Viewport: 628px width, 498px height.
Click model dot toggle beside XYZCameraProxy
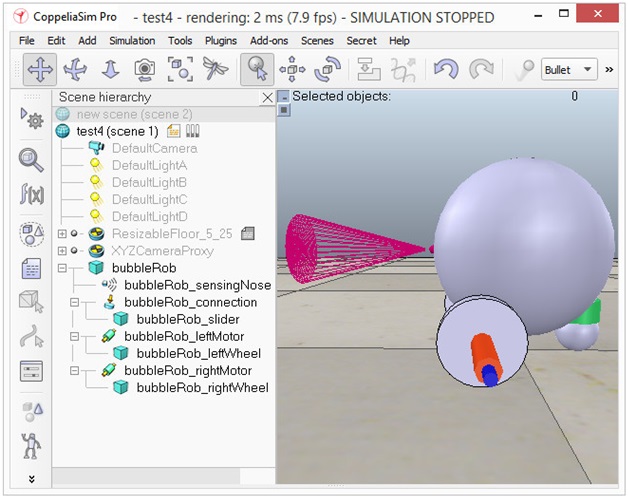(x=74, y=251)
